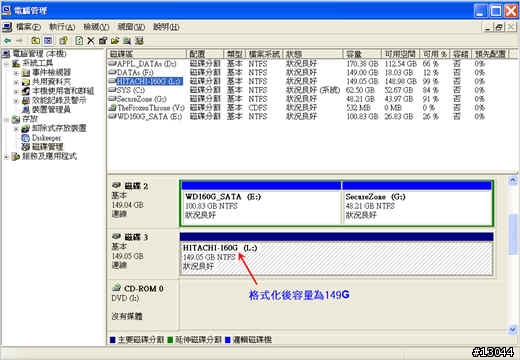The width and height of the screenshot is (520, 360).
Task: Click the Forward arrow toolbar icon
Action: tap(19, 41)
